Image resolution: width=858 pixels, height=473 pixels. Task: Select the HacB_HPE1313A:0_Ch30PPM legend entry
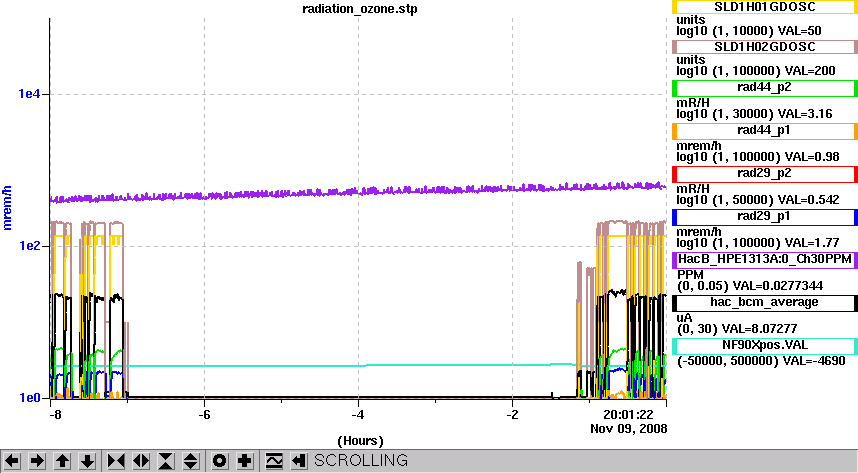point(764,259)
